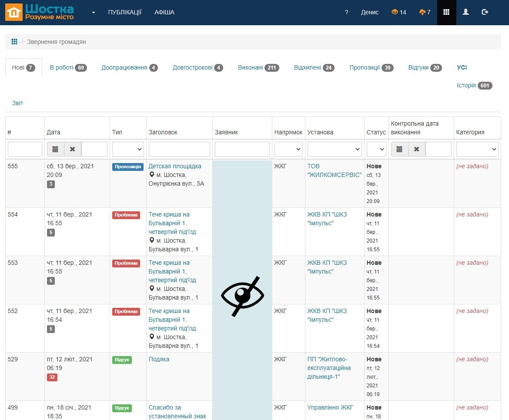This screenshot has width=509, height=420.
Task: Open the orange counter with number 7
Action: 425,12
